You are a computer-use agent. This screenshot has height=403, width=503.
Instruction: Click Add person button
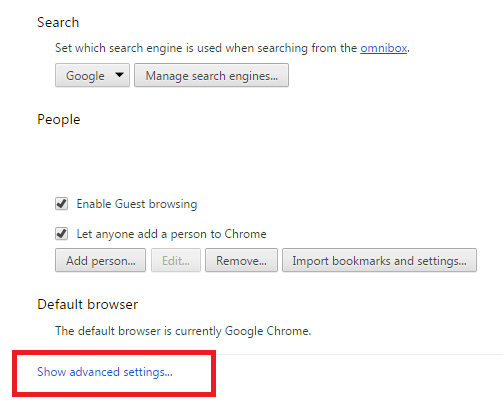[100, 260]
